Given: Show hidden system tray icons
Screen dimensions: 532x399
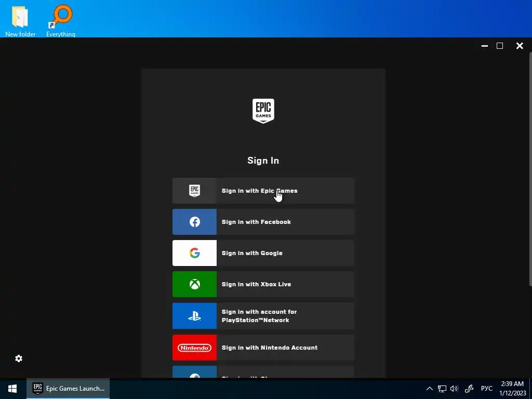Looking at the screenshot, I should click(430, 389).
